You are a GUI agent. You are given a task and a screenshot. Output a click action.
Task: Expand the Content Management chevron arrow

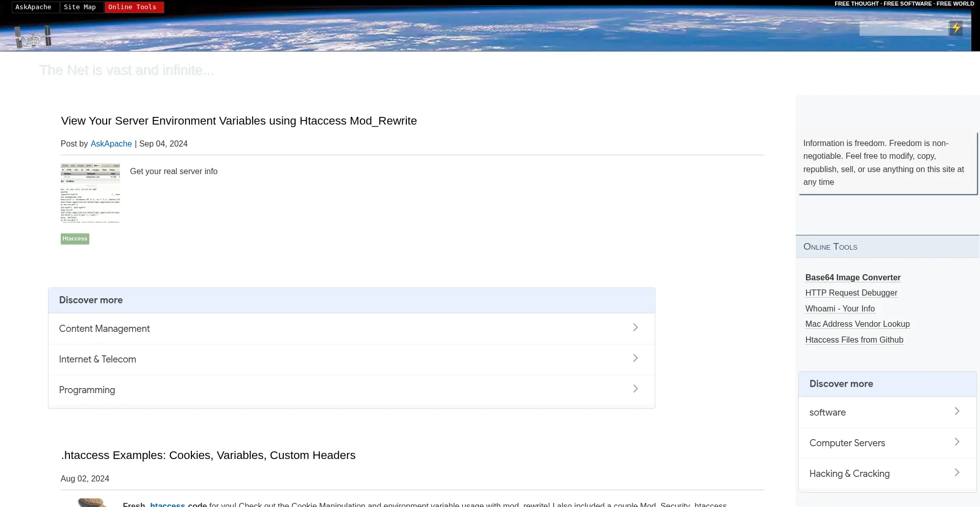click(635, 327)
